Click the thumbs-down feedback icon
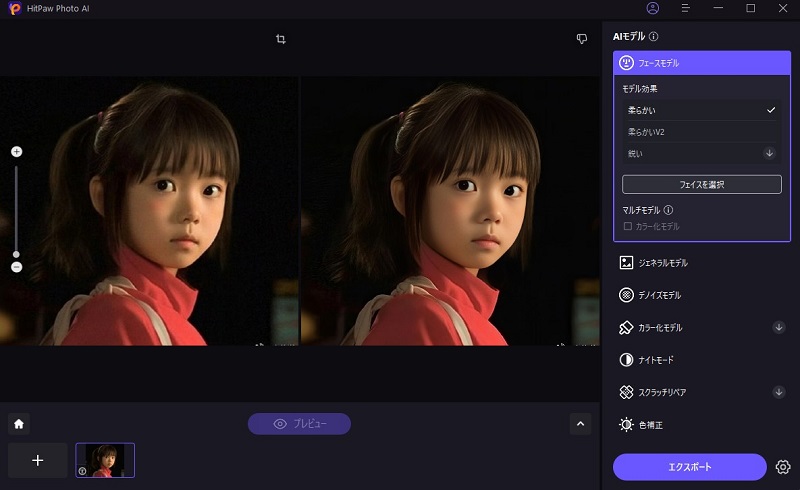Viewport: 800px width, 490px height. pos(582,39)
